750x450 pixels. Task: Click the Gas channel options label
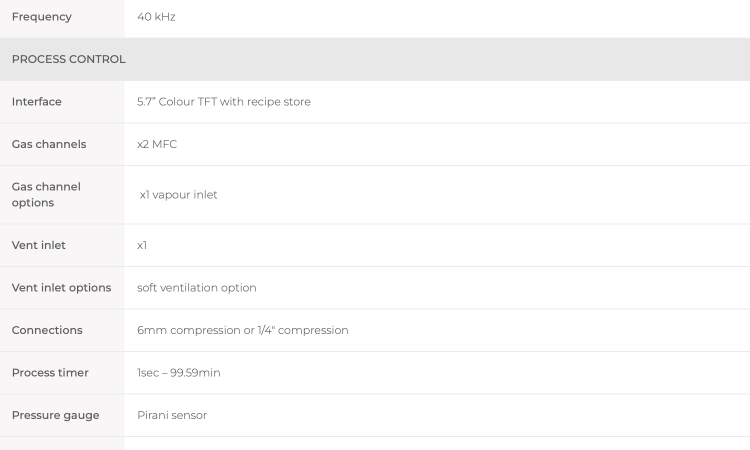(46, 195)
